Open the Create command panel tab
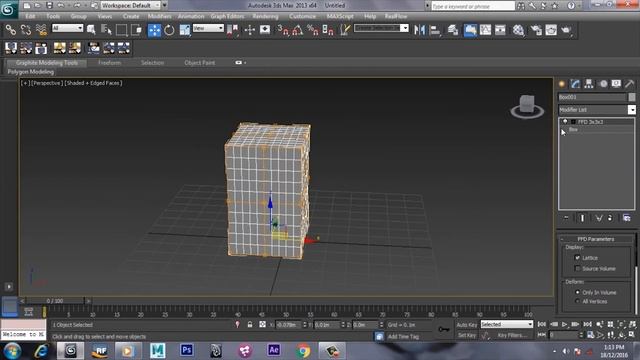 pos(562,84)
